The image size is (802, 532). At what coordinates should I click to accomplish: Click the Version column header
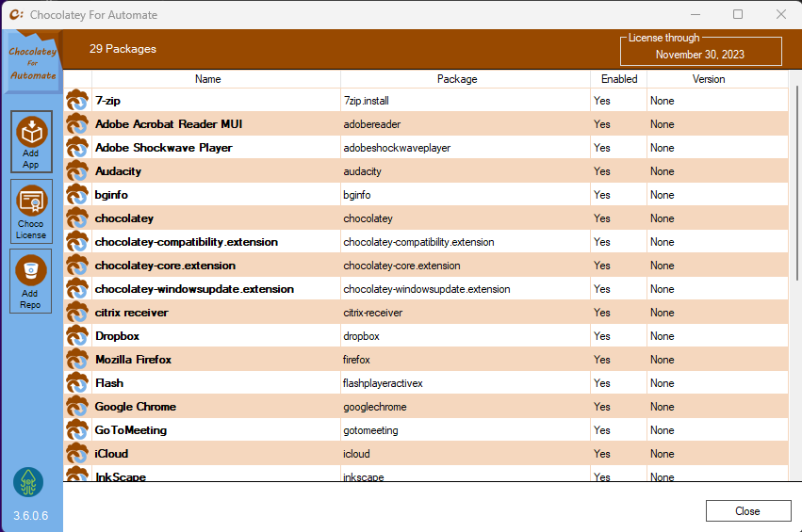[708, 79]
